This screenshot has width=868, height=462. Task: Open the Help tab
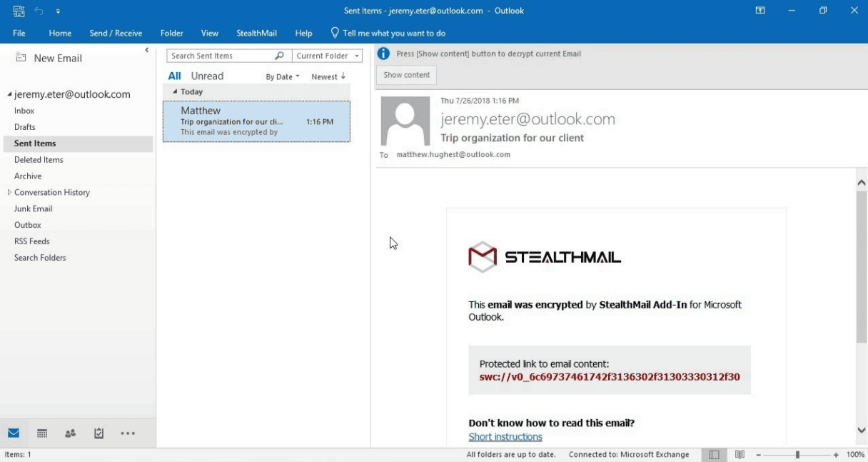coord(304,33)
